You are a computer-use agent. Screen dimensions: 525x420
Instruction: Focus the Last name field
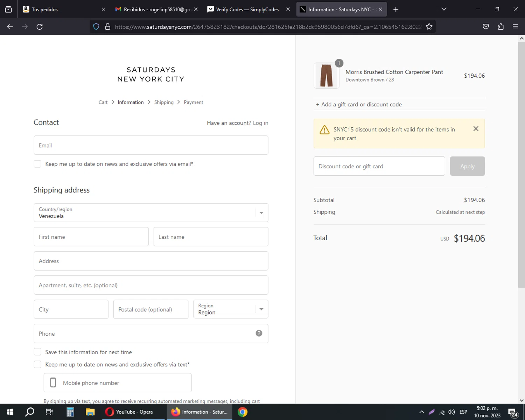[x=211, y=237]
